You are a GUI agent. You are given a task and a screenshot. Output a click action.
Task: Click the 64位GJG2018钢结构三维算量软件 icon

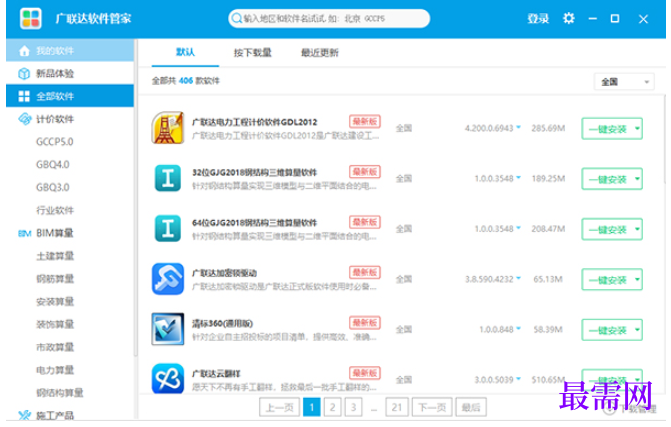[168, 228]
